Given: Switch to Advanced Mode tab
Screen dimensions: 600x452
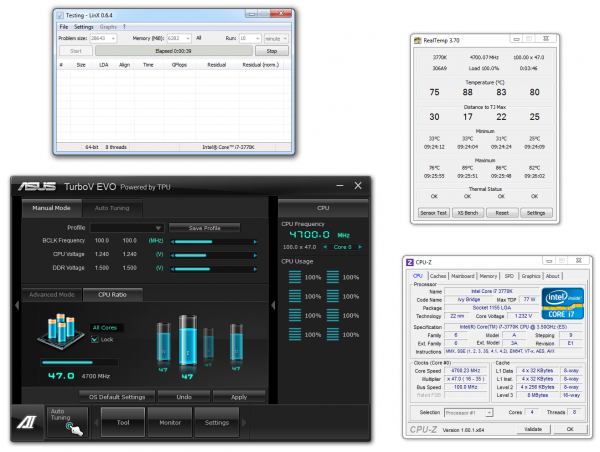Looking at the screenshot, I should (x=52, y=295).
